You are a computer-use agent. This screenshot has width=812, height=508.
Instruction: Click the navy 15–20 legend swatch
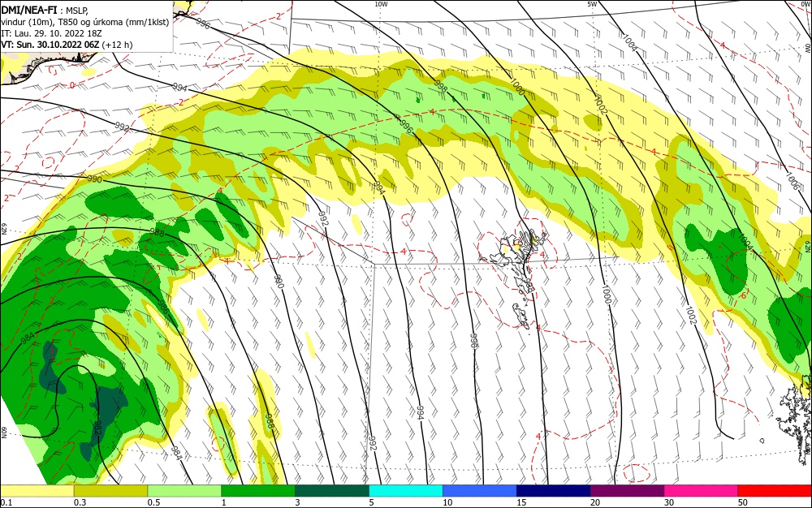pos(554,491)
